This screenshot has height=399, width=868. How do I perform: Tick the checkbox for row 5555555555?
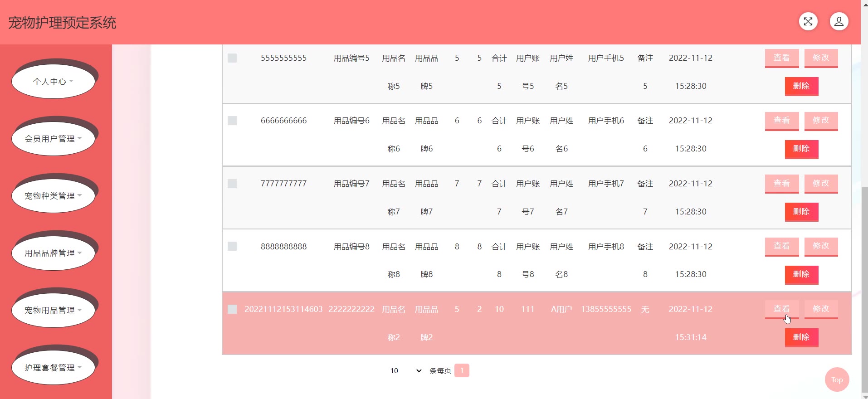pos(232,58)
